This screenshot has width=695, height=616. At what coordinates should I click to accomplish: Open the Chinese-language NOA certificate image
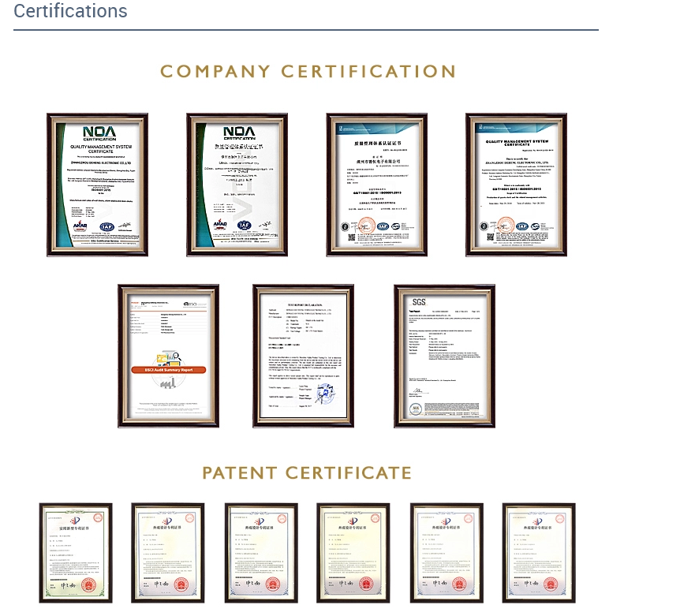(x=237, y=185)
